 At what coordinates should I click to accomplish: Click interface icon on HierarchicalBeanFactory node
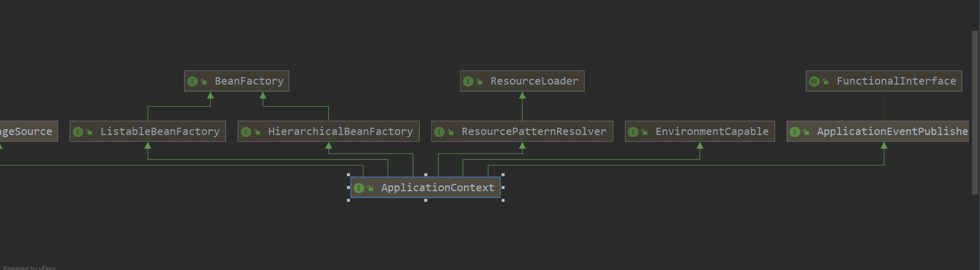pyautogui.click(x=246, y=132)
